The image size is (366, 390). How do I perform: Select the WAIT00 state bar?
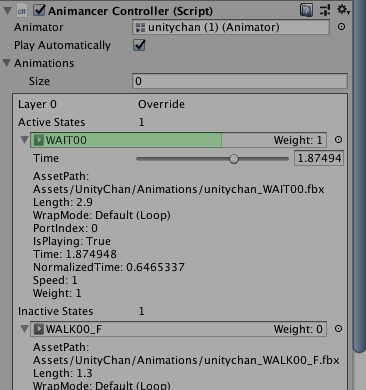pyautogui.click(x=178, y=140)
